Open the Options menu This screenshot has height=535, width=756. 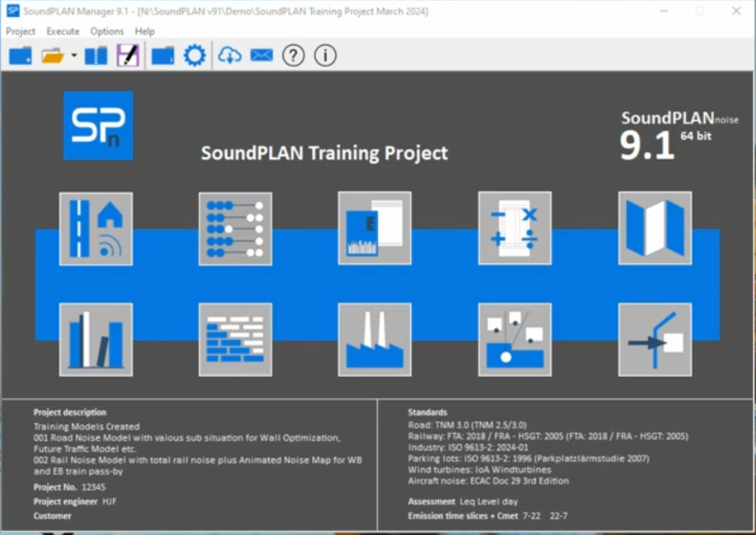pyautogui.click(x=107, y=32)
